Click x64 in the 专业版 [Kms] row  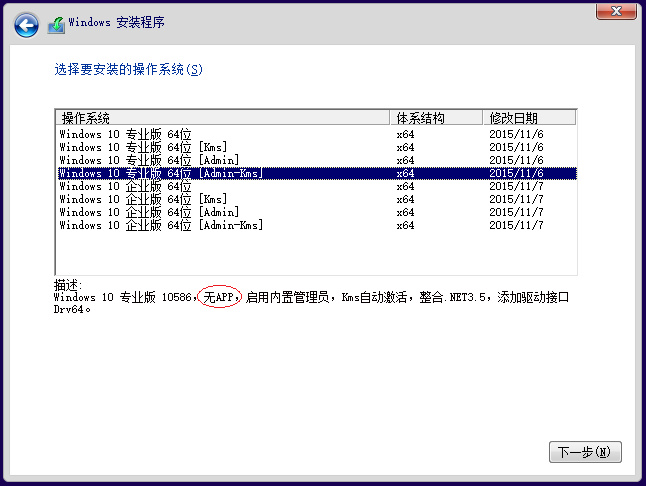[405, 147]
